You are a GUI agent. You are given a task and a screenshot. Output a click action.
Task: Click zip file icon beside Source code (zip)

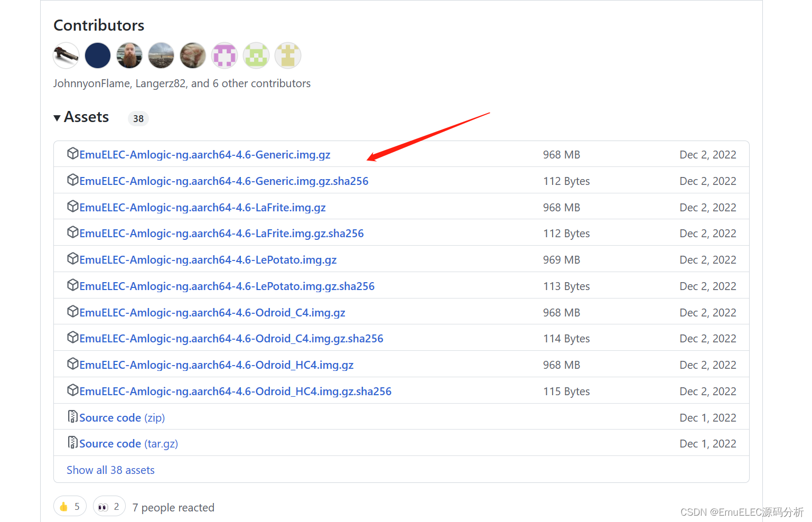[x=73, y=416]
